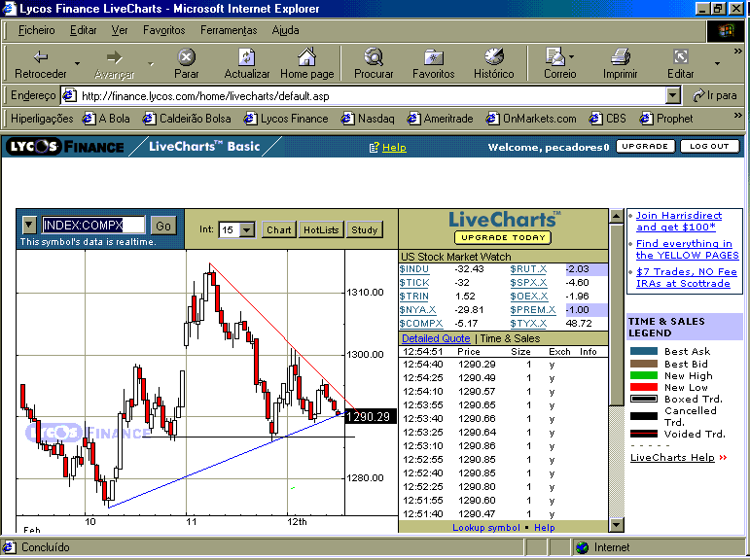This screenshot has width=750, height=560.
Task: Expand the Correio dropdown arrow
Action: pyautogui.click(x=572, y=57)
